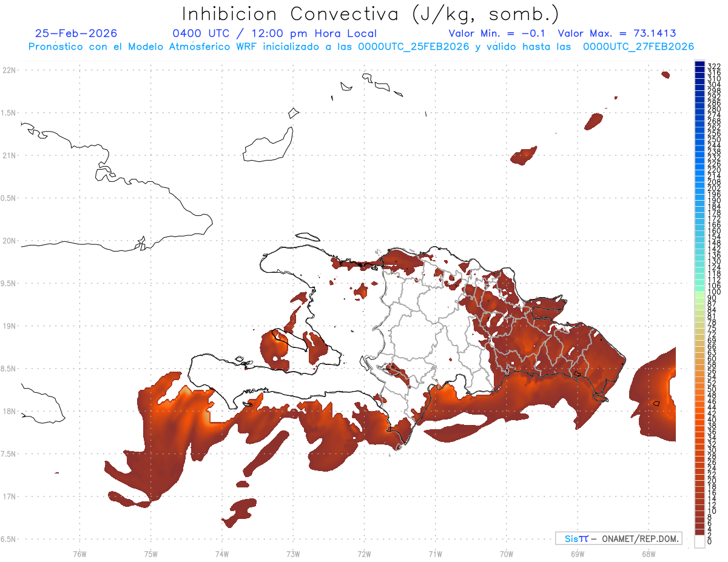Viewport: 728px width, 562px height.
Task: Click the title 'Inhibicion Convectiva (J/kg, somb.)'
Action: click(x=371, y=14)
